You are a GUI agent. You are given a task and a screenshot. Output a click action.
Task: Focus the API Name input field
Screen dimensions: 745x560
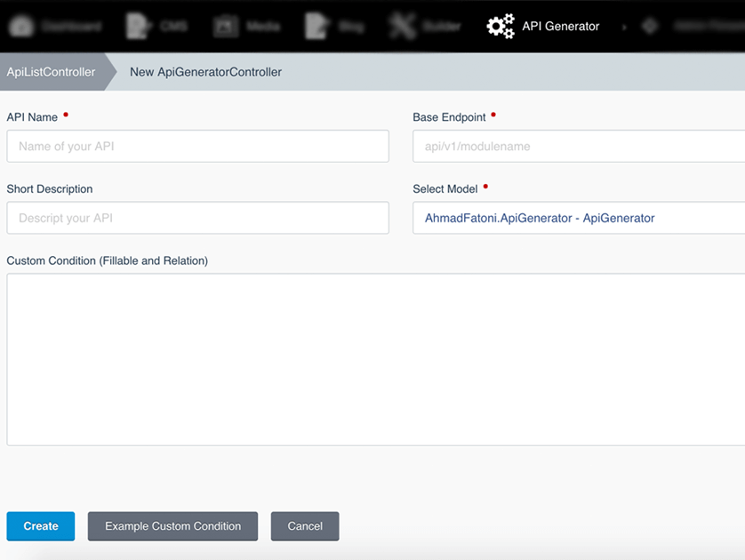[197, 147]
